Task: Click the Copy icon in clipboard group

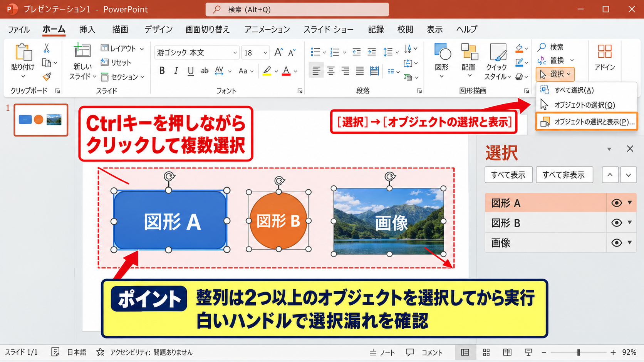Action: tap(47, 62)
